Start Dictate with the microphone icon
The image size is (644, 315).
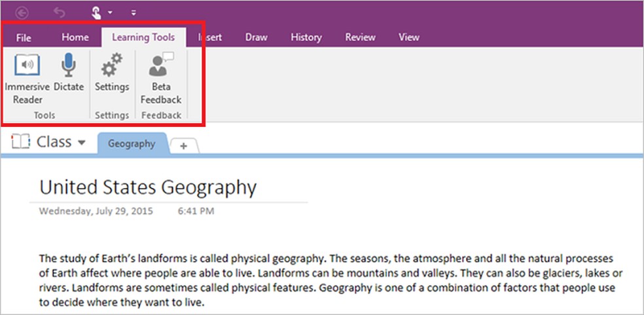69,66
